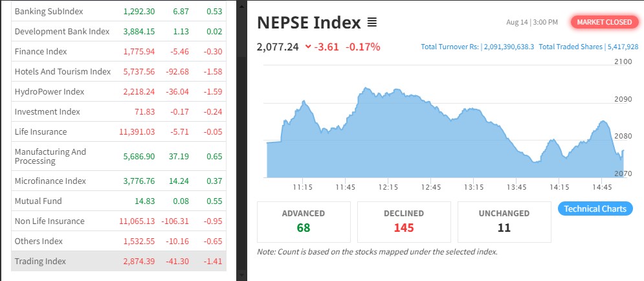
Task: Open the HydroPower Index entry
Action: [49, 92]
